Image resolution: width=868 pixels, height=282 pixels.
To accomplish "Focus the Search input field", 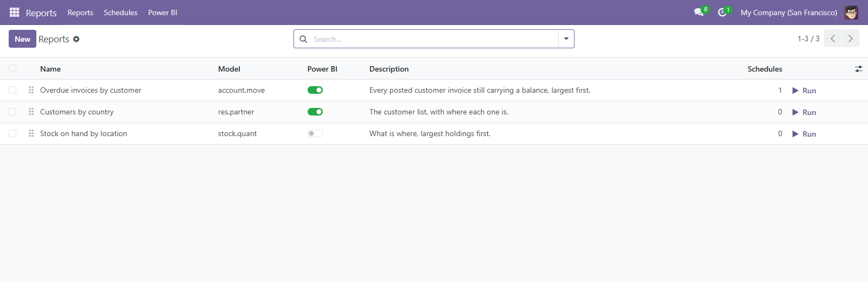I will 434,39.
